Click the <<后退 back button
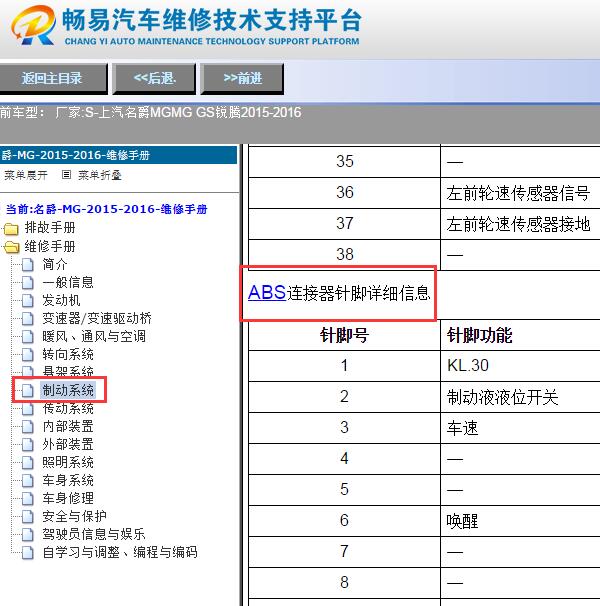 154,79
